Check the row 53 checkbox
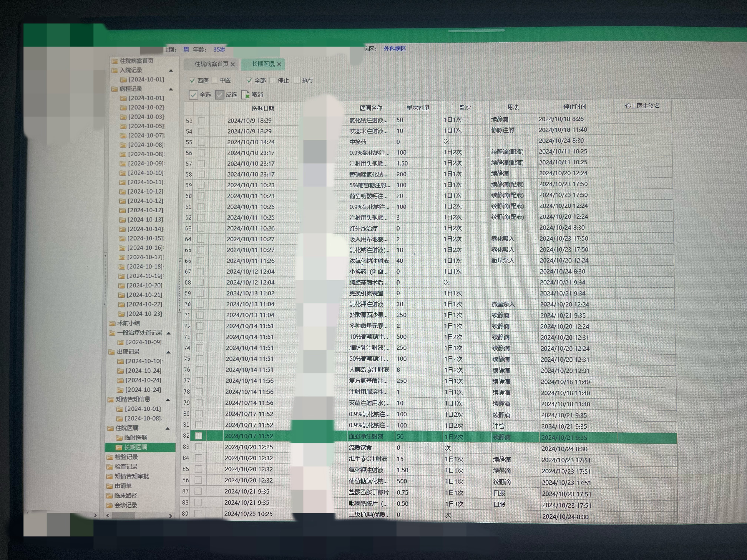This screenshot has height=560, width=747. (x=202, y=121)
